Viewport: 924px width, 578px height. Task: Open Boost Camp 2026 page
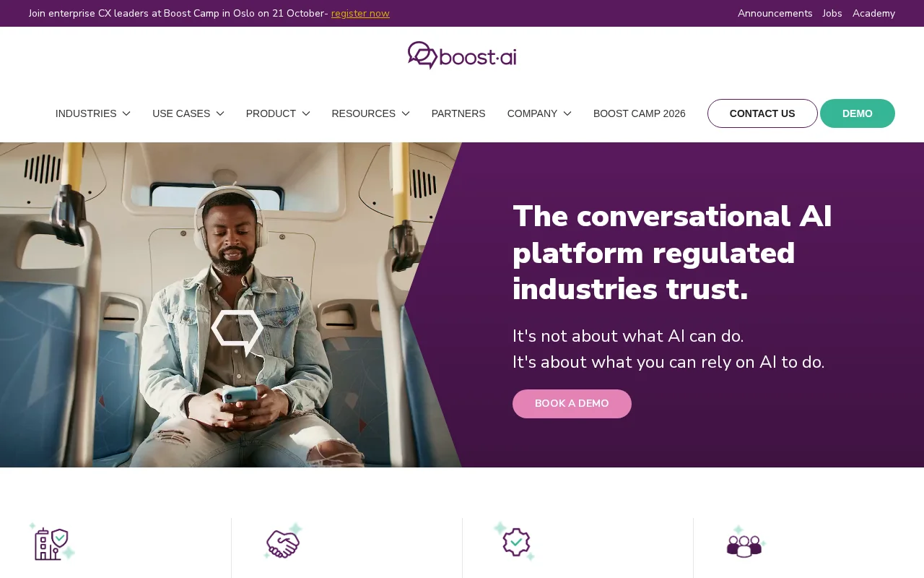pos(640,113)
